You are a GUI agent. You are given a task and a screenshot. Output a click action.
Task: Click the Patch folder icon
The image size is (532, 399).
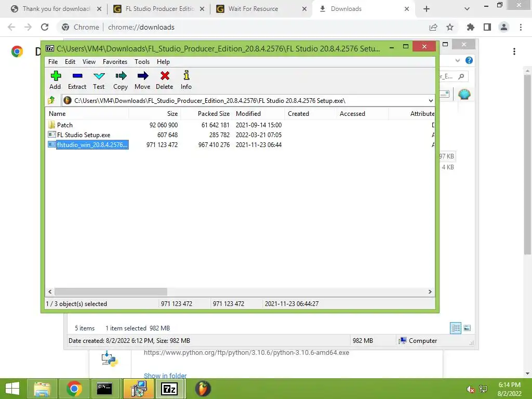pos(51,125)
